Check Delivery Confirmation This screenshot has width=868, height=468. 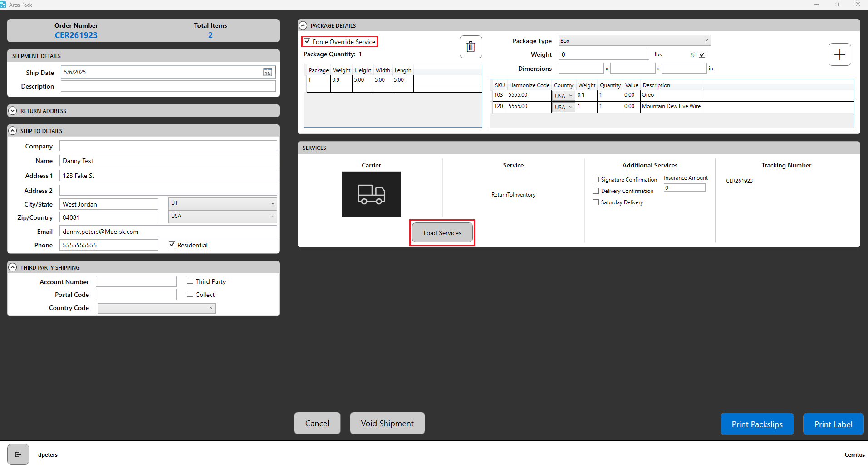pyautogui.click(x=596, y=191)
